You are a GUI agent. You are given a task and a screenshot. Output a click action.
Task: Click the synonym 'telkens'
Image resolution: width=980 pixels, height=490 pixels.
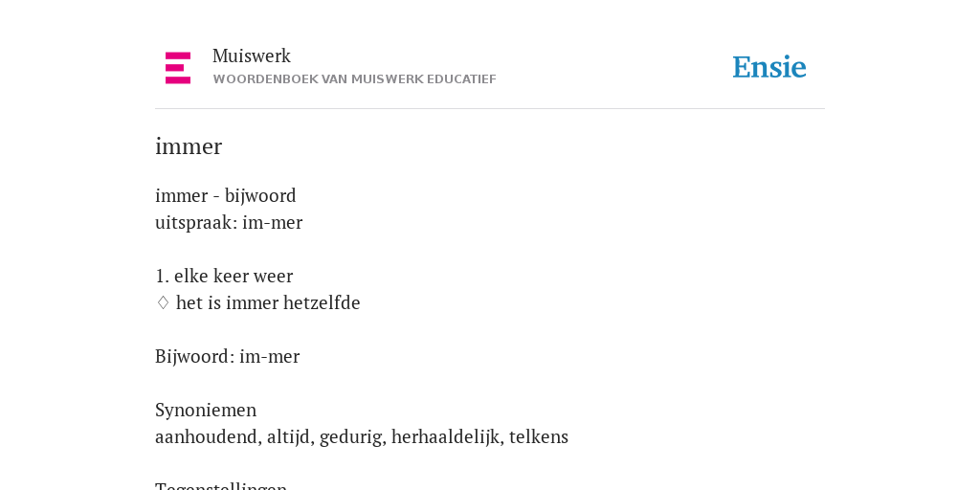click(539, 436)
